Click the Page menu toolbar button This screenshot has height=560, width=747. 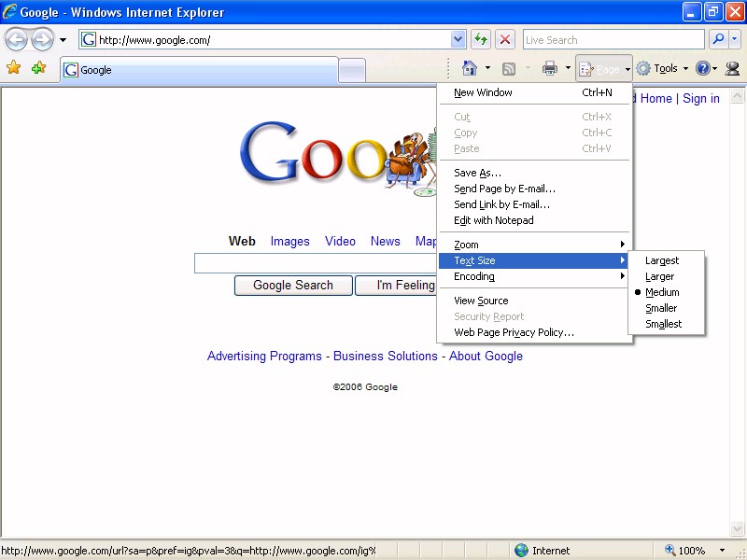coord(603,69)
